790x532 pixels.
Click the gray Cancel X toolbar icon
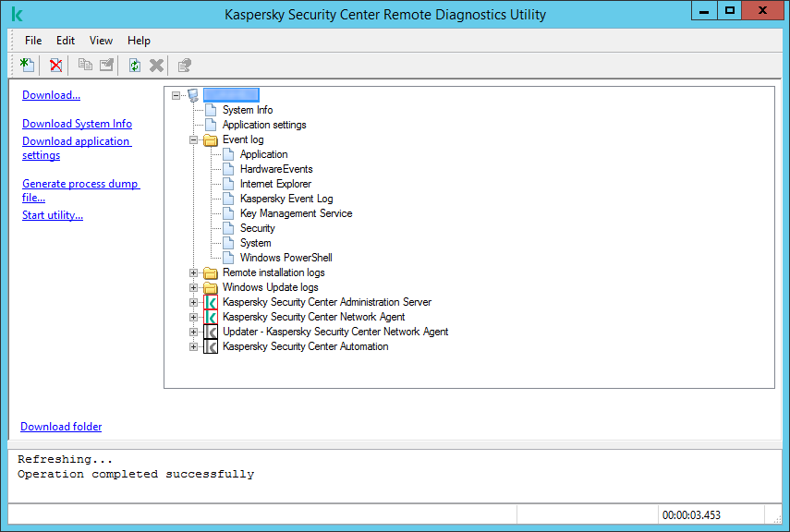click(156, 65)
